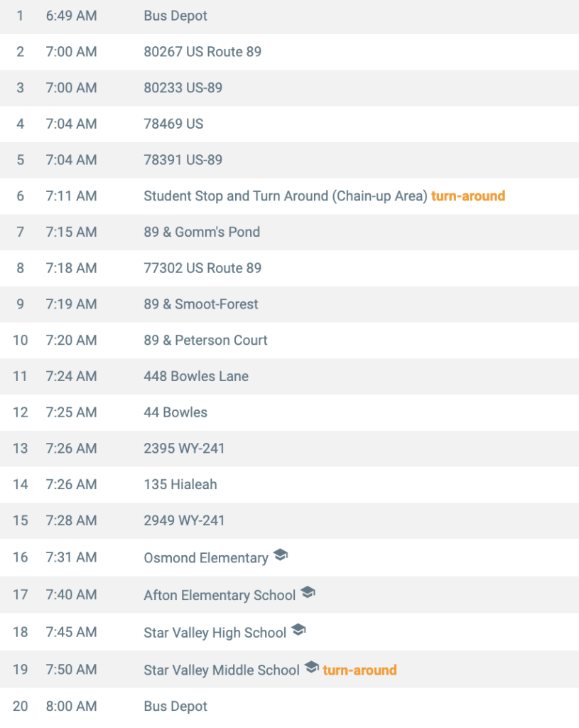Click the graduation cap icon beside Osmond Elementary
The image size is (579, 728).
coord(280,555)
